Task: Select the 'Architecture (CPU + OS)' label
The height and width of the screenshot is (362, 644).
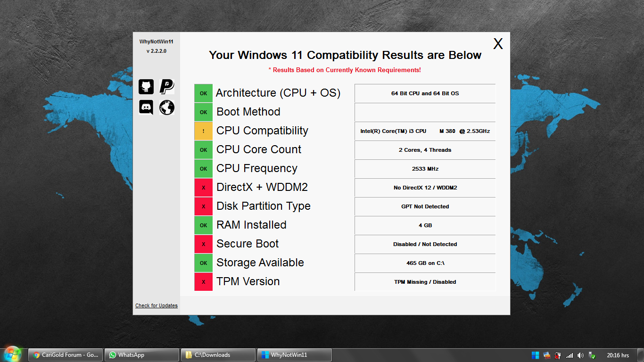Action: pos(278,93)
